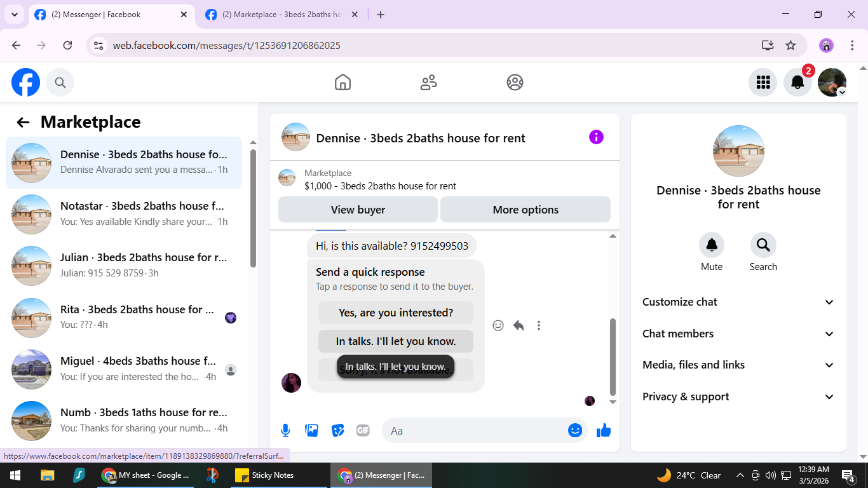Open File Explorer from the taskbar
Image resolution: width=868 pixels, height=488 pixels.
click(x=47, y=475)
